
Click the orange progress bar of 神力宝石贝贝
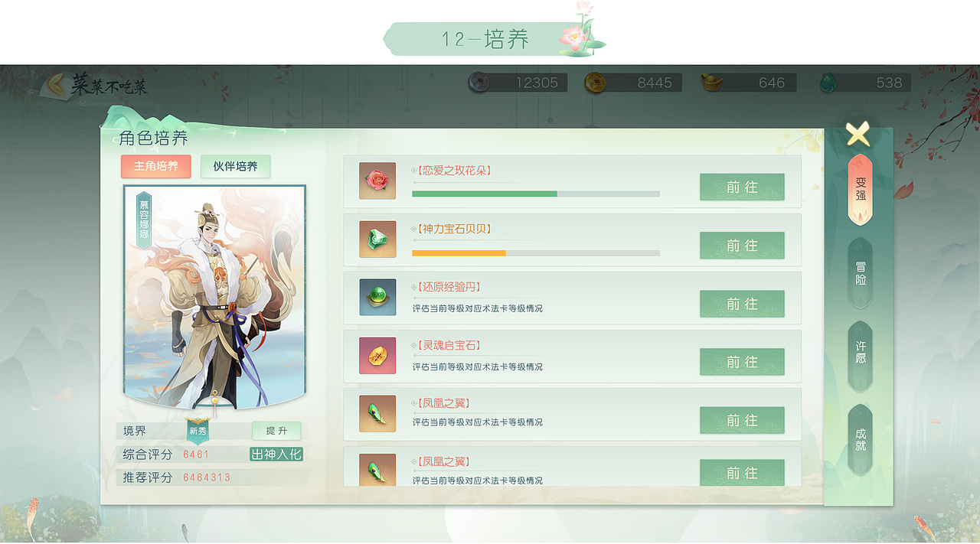(x=536, y=252)
